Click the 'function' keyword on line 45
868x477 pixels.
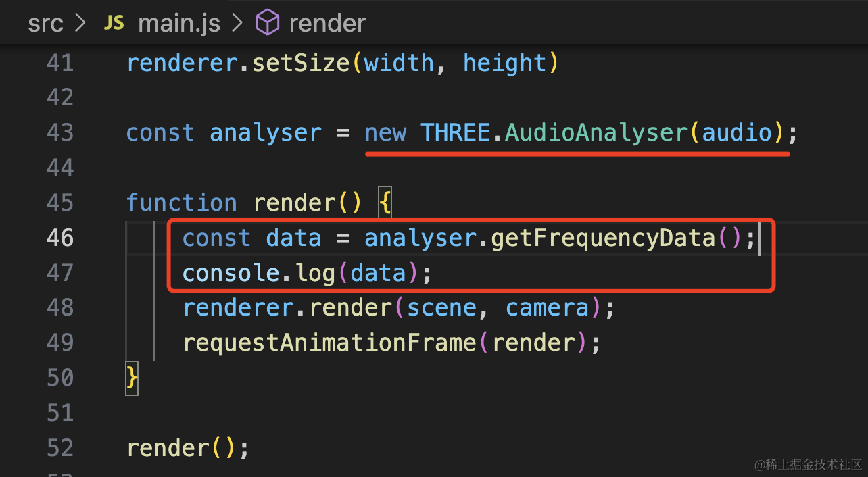click(x=182, y=203)
